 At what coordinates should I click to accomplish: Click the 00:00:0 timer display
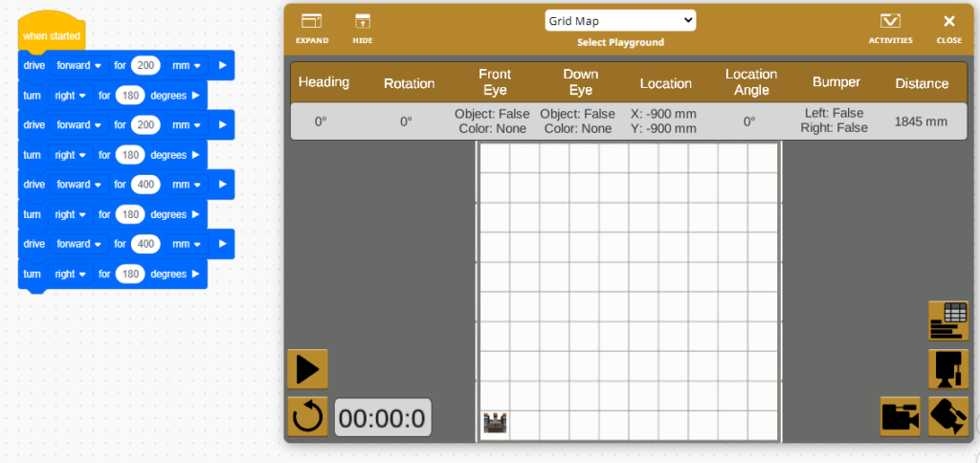tap(383, 417)
